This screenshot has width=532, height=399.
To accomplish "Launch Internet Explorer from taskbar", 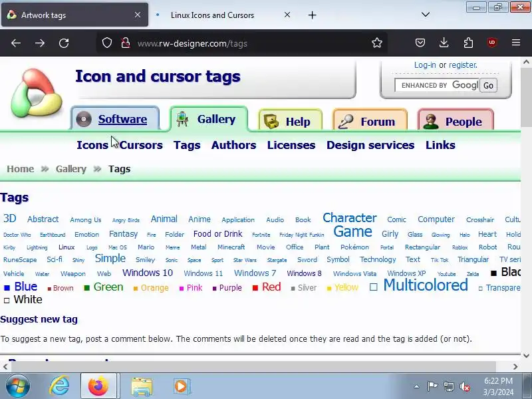I will click(59, 386).
